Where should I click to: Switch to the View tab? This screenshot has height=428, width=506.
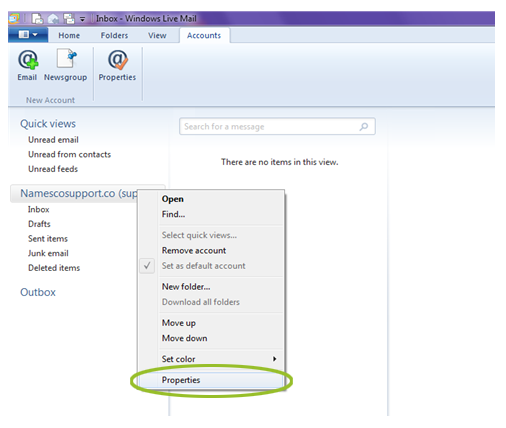pyautogui.click(x=157, y=35)
